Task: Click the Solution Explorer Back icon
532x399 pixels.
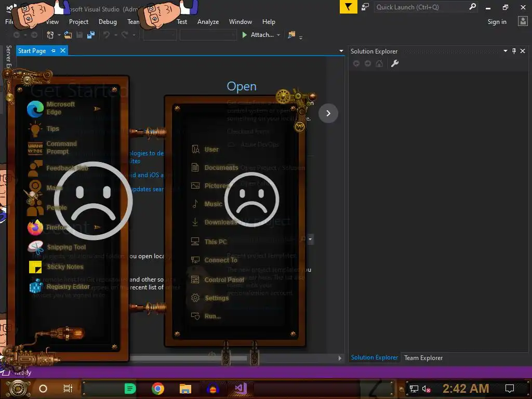Action: 356,63
